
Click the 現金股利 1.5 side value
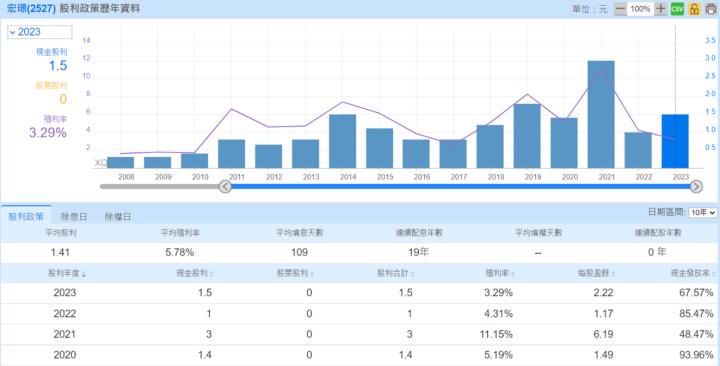58,66
